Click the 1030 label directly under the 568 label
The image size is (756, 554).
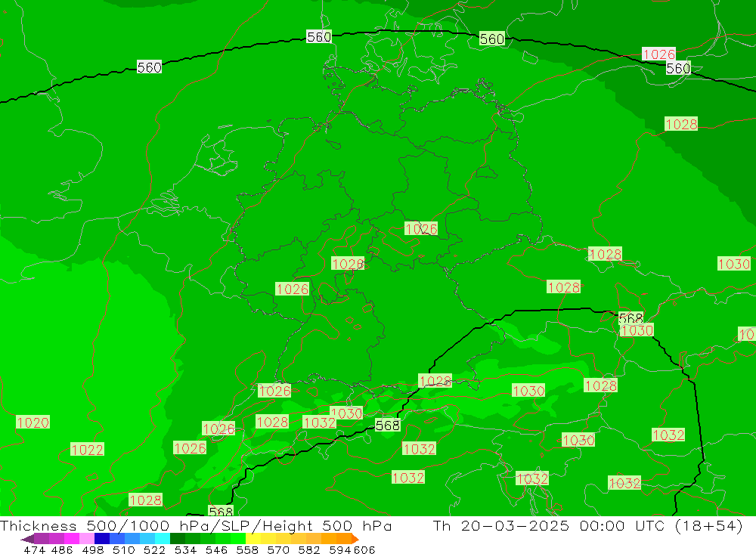(x=637, y=330)
